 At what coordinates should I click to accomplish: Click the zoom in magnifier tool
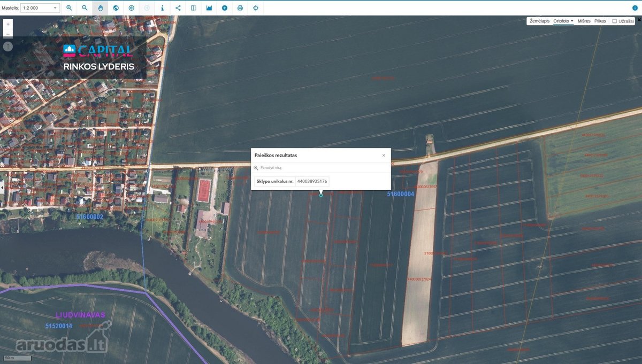[x=69, y=8]
